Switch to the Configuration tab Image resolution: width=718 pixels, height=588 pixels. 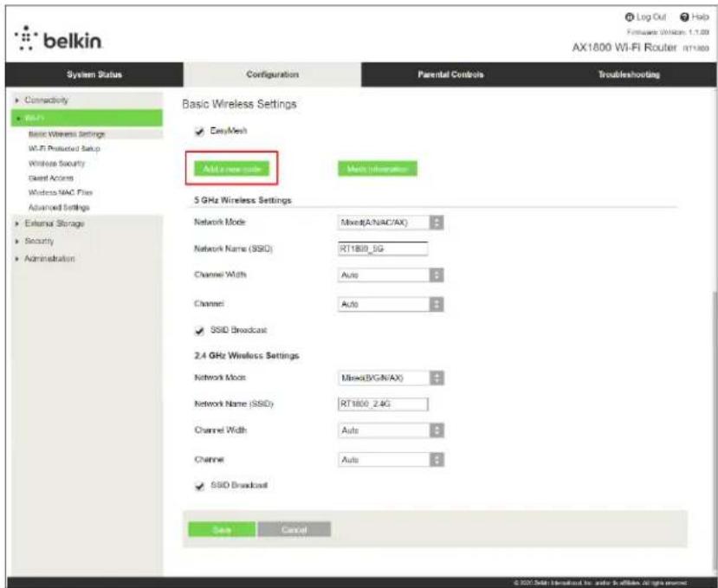(273, 74)
